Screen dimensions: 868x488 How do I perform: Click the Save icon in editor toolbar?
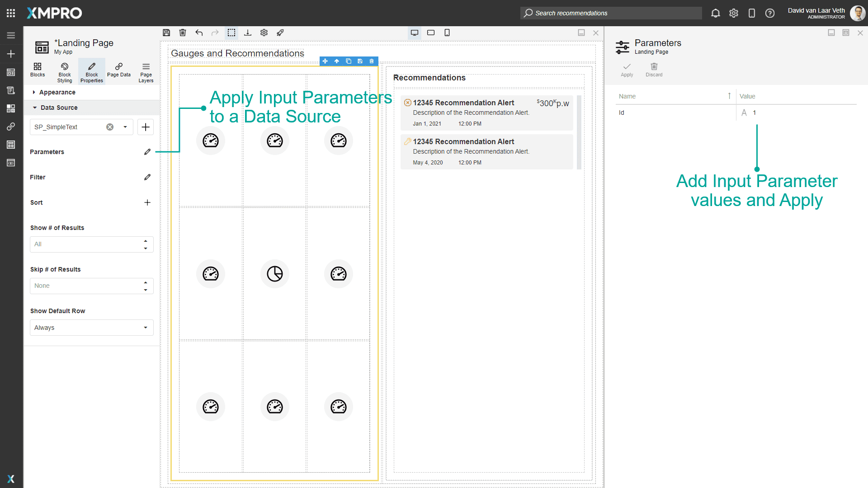(x=166, y=33)
